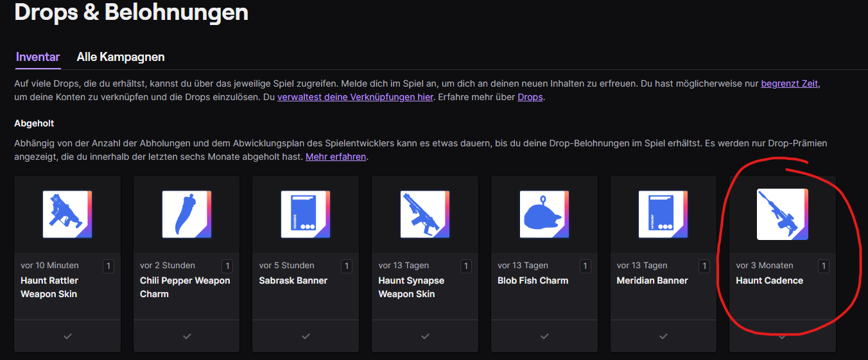The image size is (868, 360).
Task: Click the Meridian Banner icon
Action: [663, 214]
